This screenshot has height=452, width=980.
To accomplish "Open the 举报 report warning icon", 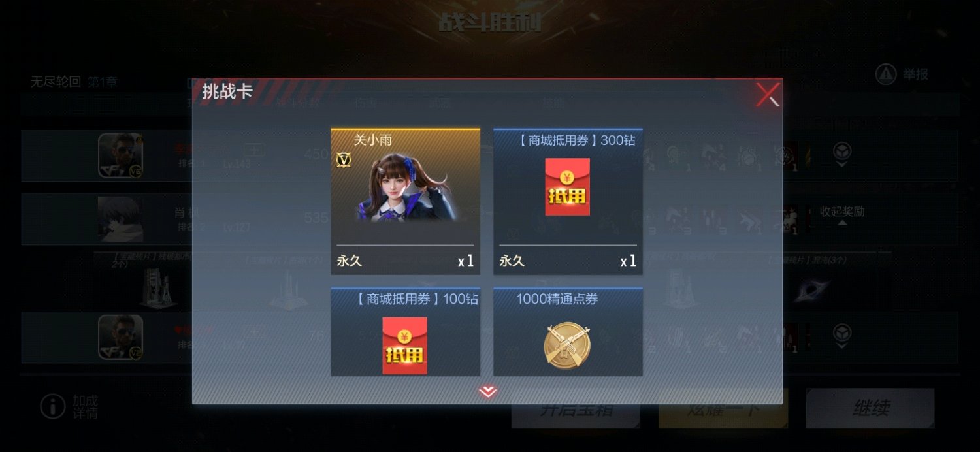I will [x=886, y=74].
